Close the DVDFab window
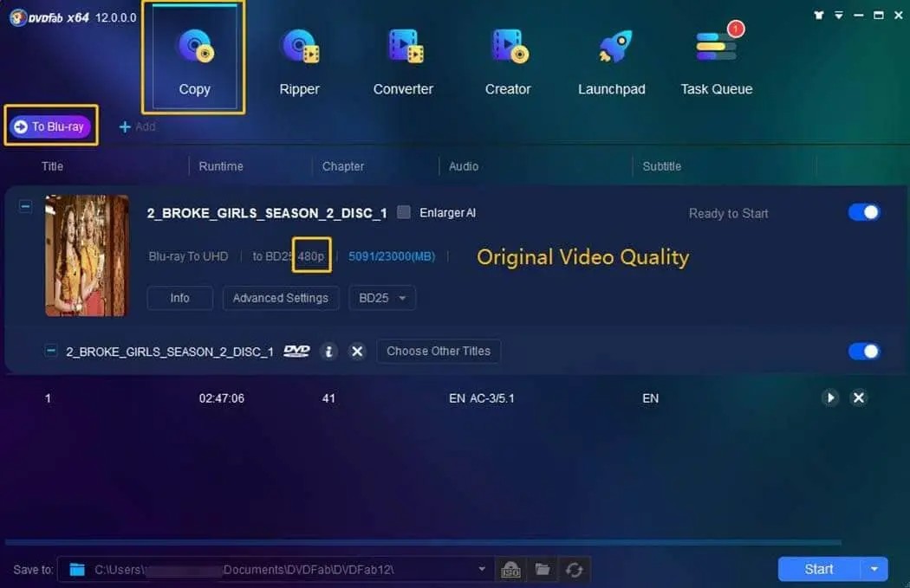The width and height of the screenshot is (910, 588). pos(899,15)
